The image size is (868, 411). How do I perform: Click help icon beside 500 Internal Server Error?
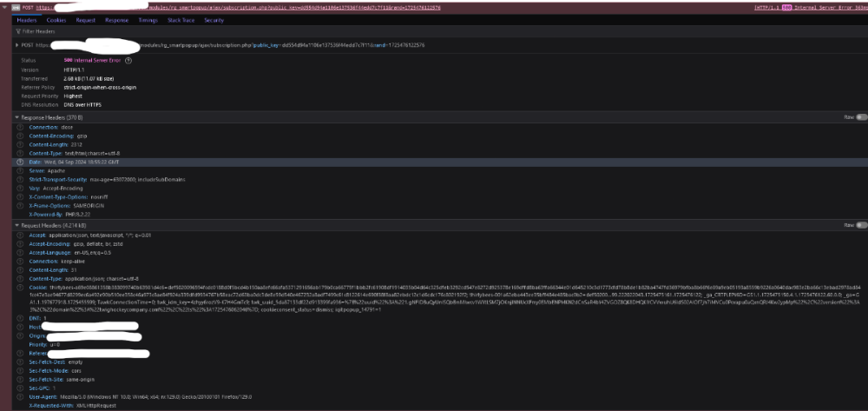(x=128, y=61)
